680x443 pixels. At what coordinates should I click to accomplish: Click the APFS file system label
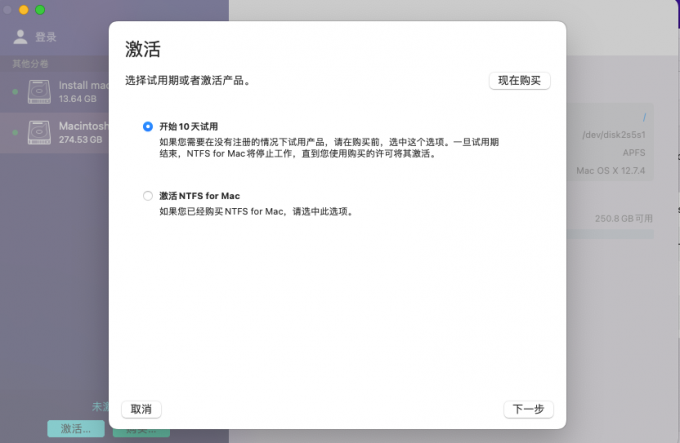pos(634,153)
